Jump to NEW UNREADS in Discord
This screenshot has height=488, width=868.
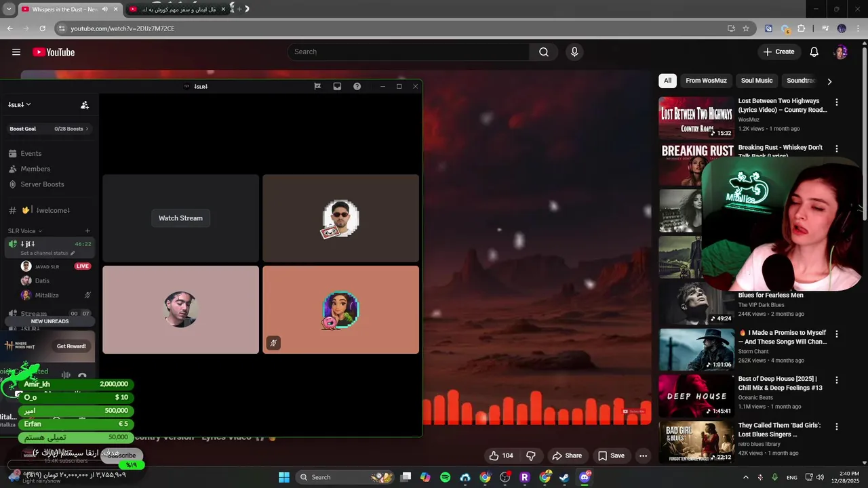click(50, 321)
